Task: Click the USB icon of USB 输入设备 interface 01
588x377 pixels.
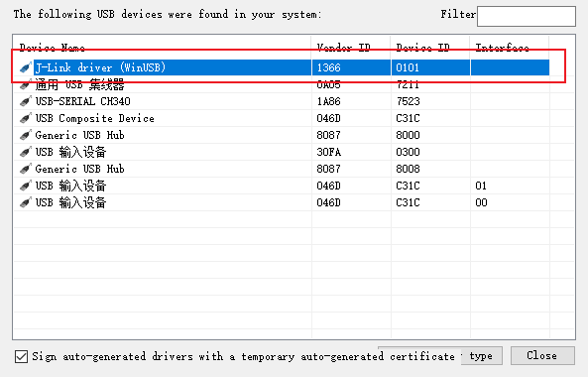Action: tap(26, 186)
